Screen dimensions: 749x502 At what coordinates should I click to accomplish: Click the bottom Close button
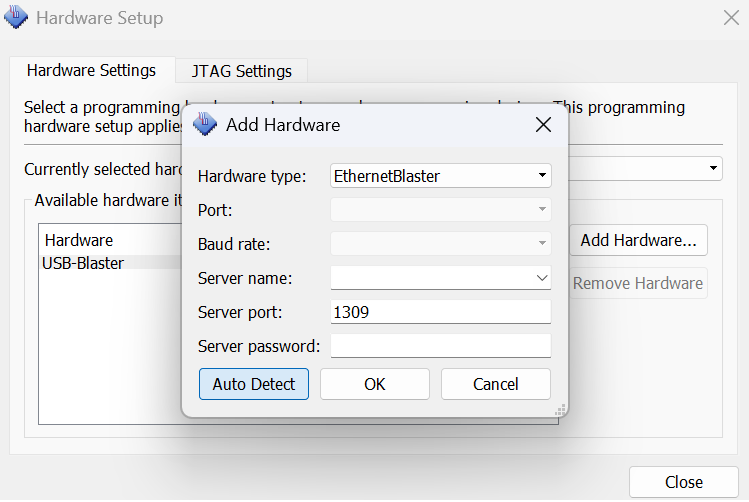[x=683, y=482]
